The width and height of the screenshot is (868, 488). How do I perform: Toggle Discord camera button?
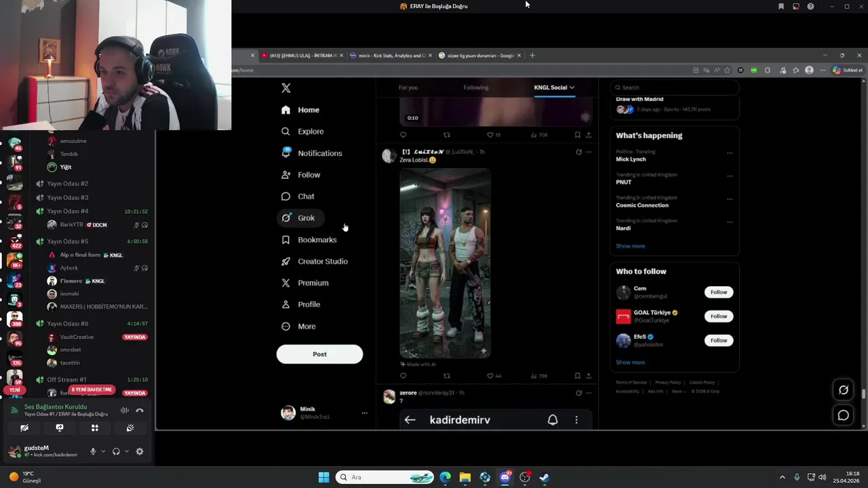pos(24,428)
